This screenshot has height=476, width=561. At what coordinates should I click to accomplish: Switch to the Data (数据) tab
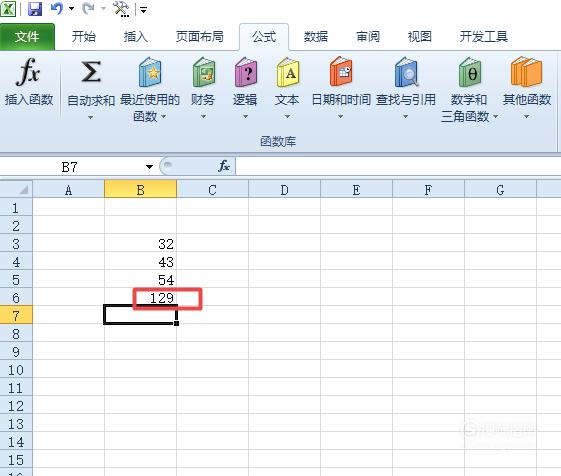click(316, 37)
